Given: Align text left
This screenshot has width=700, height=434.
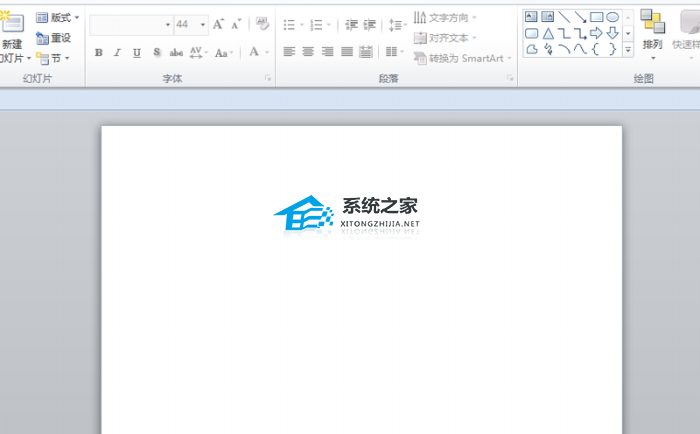Looking at the screenshot, I should [289, 52].
